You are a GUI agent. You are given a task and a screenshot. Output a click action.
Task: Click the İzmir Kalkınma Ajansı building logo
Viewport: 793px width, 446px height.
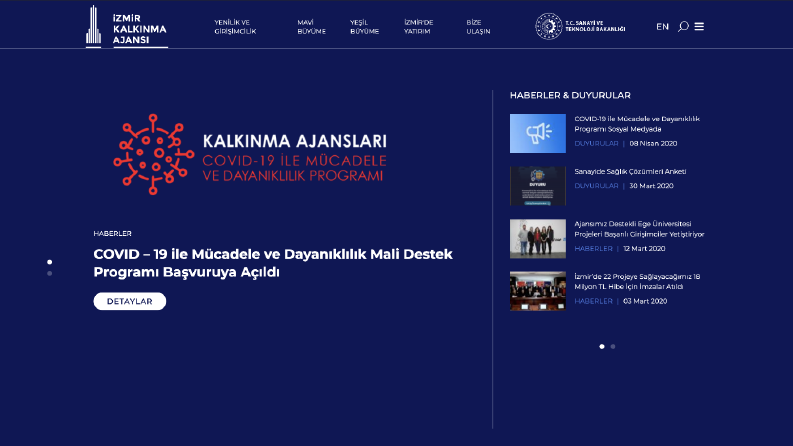pyautogui.click(x=94, y=26)
